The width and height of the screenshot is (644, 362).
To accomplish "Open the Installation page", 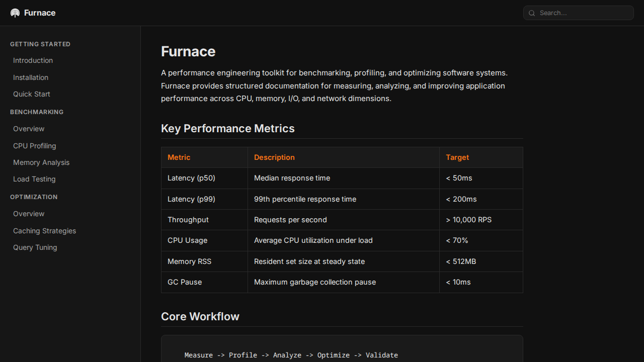I will [31, 77].
